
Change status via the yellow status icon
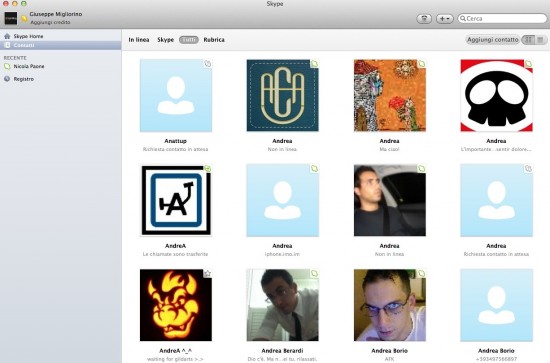[24, 19]
